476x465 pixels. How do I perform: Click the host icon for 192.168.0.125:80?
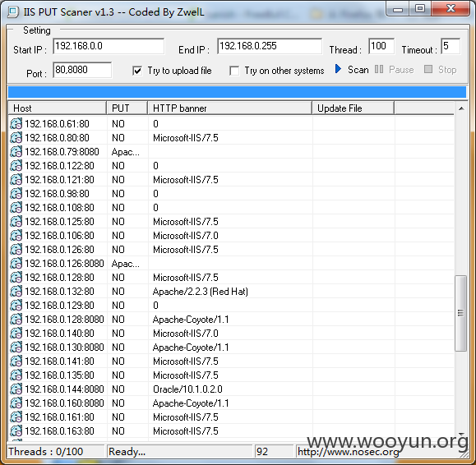16,222
